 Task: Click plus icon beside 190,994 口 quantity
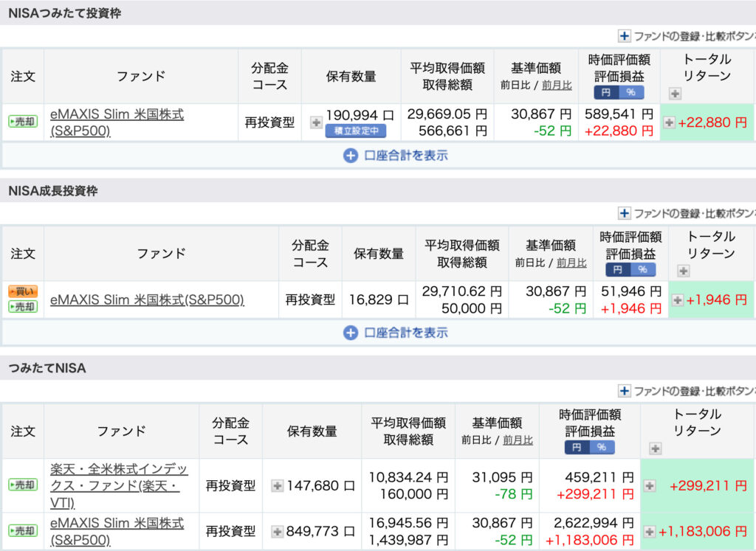[316, 122]
